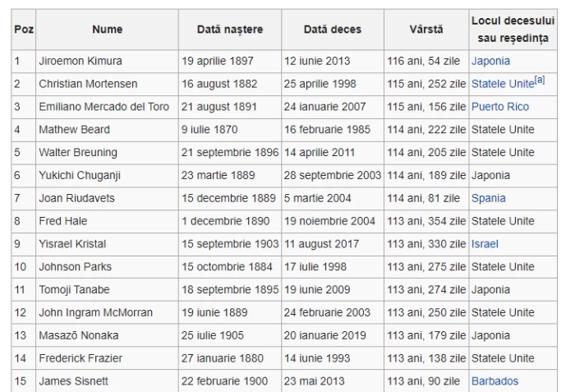The height and width of the screenshot is (392, 575).
Task: Open the Barbados link
Action: pyautogui.click(x=494, y=381)
